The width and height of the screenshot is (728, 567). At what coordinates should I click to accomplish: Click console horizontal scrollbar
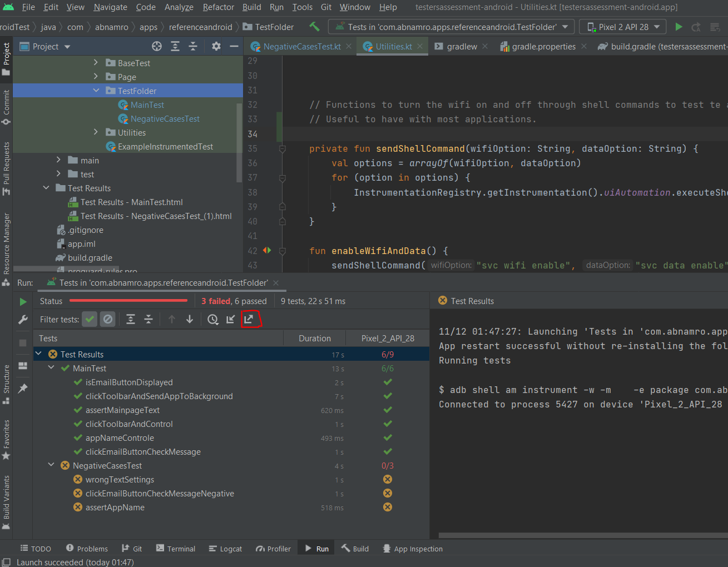[583, 535]
